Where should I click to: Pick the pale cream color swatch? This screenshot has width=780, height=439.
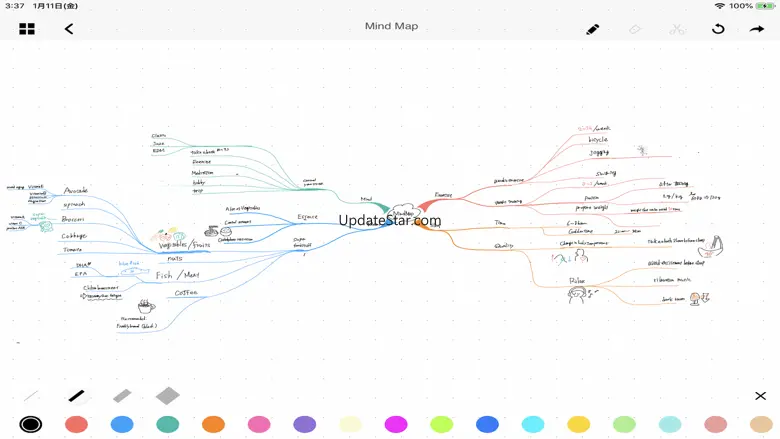[x=350, y=424]
